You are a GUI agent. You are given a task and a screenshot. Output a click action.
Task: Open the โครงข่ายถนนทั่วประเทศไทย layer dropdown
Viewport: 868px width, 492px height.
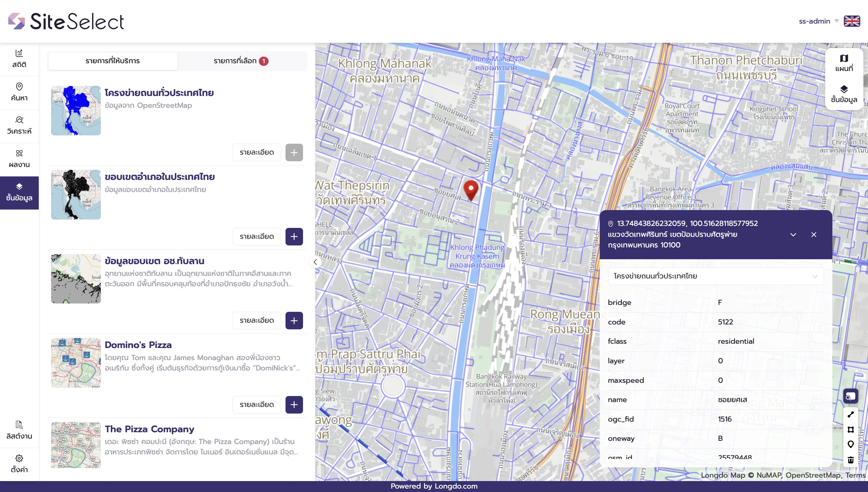click(715, 276)
